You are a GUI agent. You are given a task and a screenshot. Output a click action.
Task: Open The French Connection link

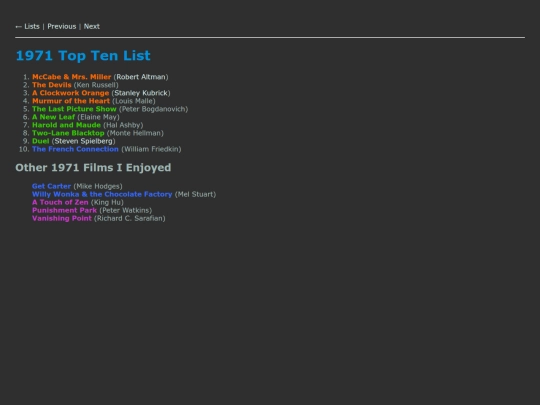coord(75,149)
